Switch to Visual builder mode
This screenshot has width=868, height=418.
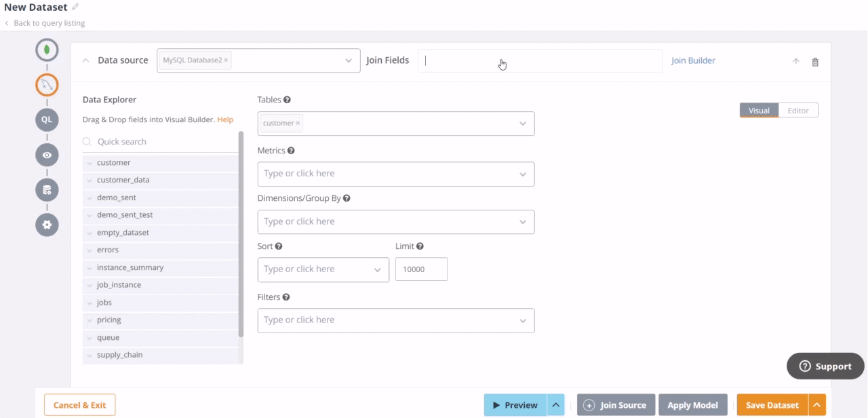click(x=759, y=111)
